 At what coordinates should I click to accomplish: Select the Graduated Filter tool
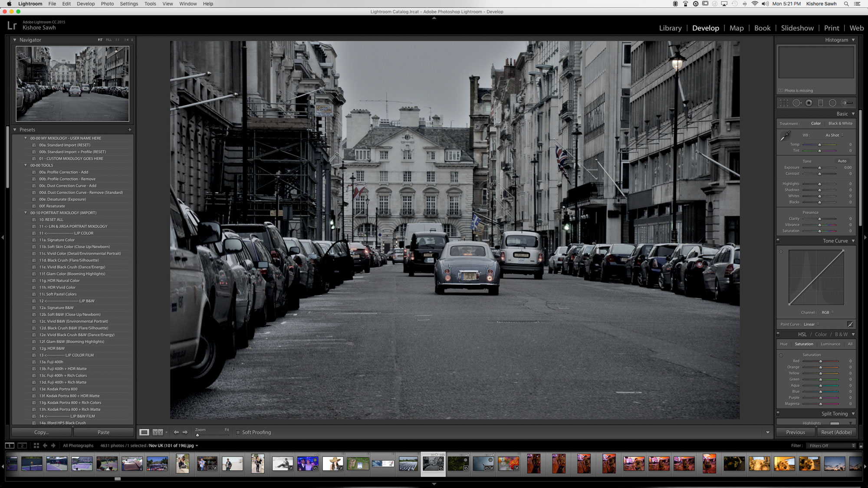coord(820,103)
